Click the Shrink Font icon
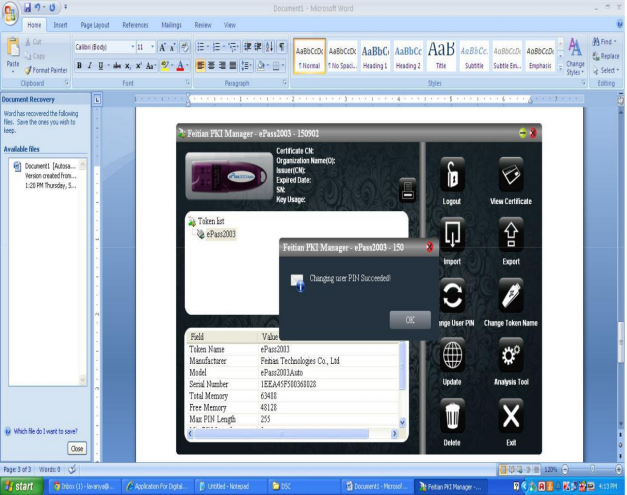Viewport: 627px width, 495px height. coord(172,47)
